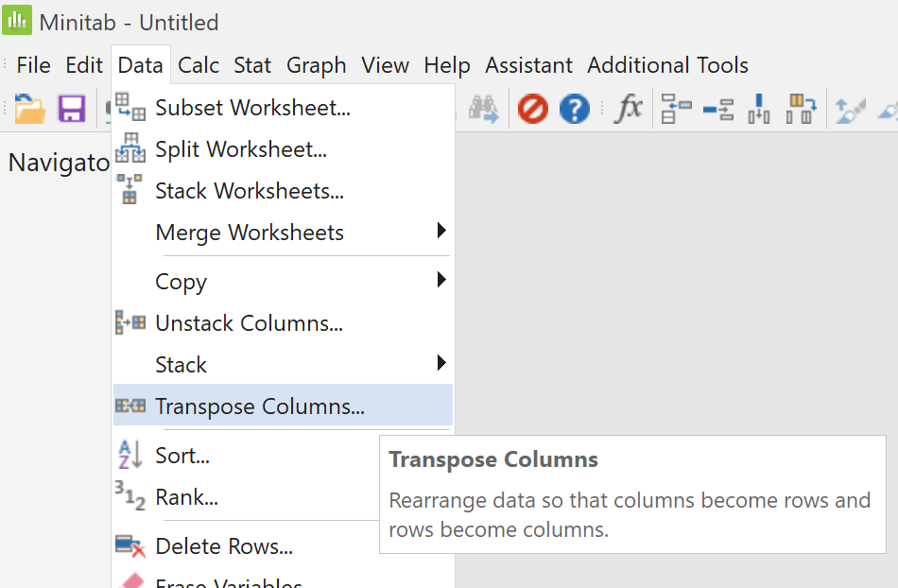The image size is (898, 588).
Task: Click the Navigator panel heading
Action: click(x=59, y=163)
